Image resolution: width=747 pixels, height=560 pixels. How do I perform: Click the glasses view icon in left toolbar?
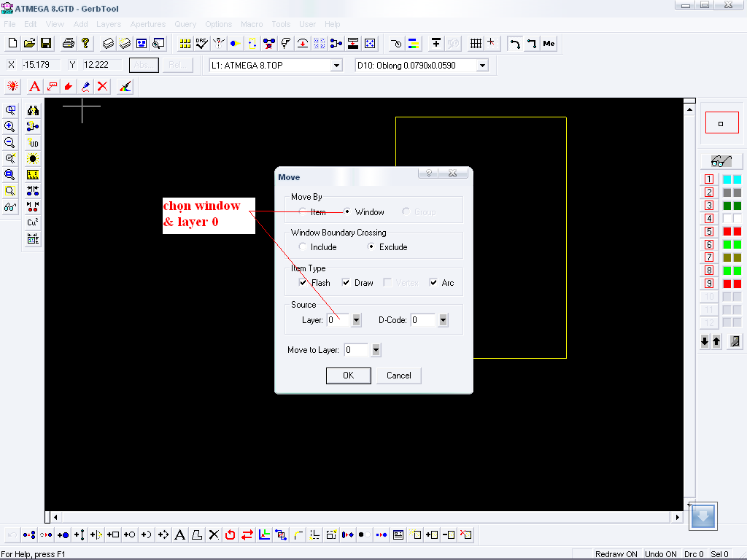tap(9, 207)
